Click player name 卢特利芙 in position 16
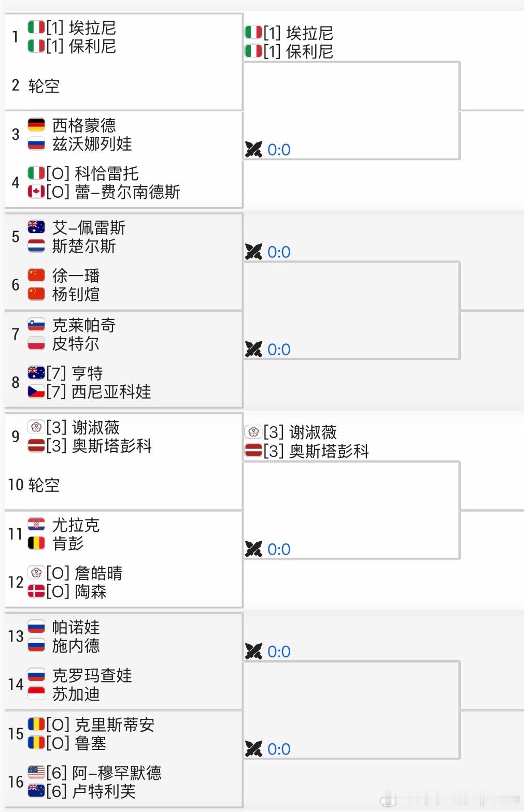Viewport: 524px width, 812px height. tap(104, 791)
